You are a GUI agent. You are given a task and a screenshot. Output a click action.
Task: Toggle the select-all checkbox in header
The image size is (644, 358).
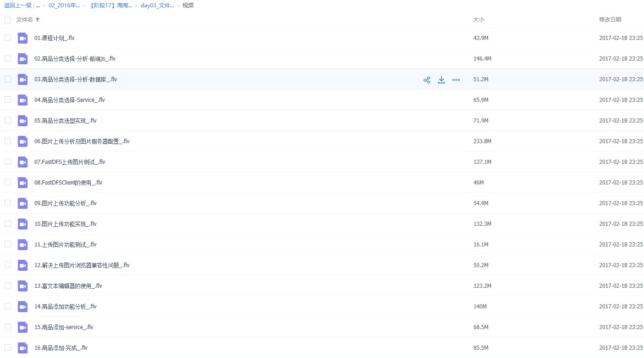click(x=8, y=20)
